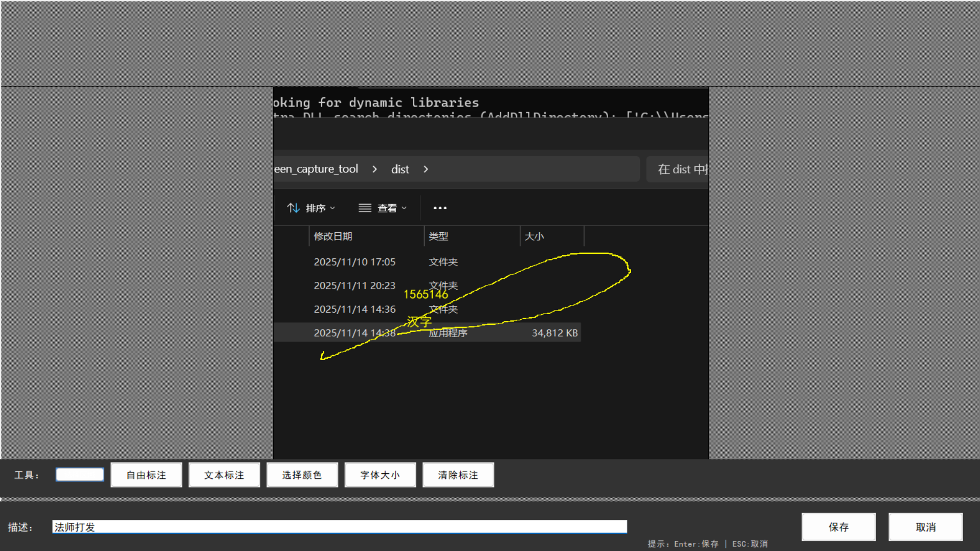
Task: Click the een_capture_tool breadcrumb segment
Action: point(316,169)
